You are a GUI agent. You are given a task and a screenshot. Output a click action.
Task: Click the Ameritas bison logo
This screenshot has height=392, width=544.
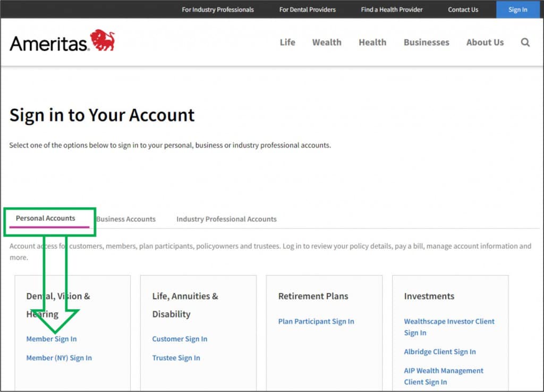pos(63,41)
